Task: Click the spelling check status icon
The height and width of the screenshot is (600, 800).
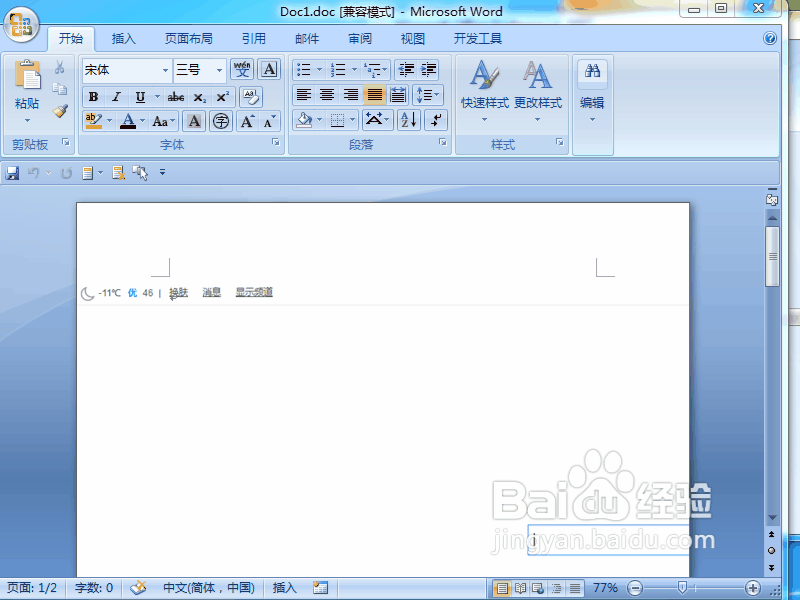Action: (x=138, y=588)
